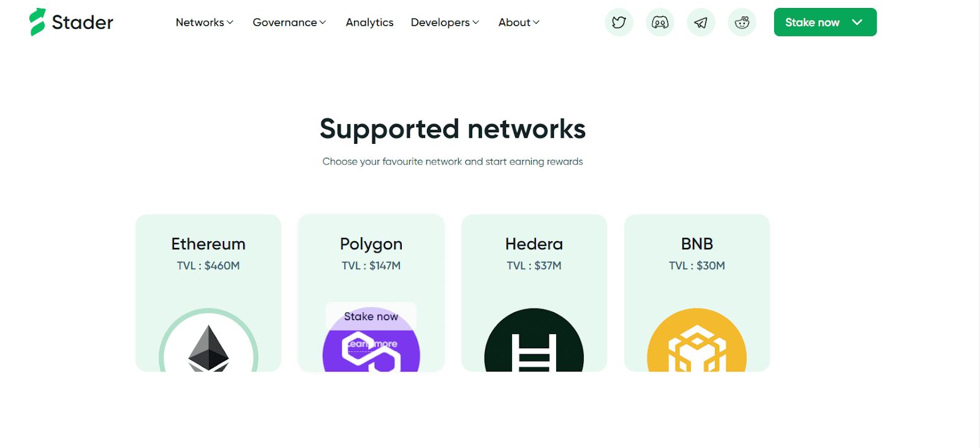Click the Hedera H logo
This screenshot has height=448, width=980.
534,341
